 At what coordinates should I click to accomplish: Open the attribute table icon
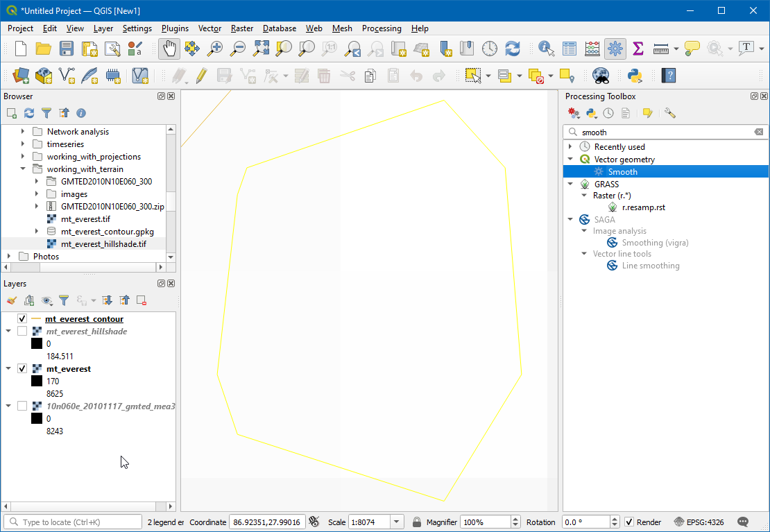point(570,49)
